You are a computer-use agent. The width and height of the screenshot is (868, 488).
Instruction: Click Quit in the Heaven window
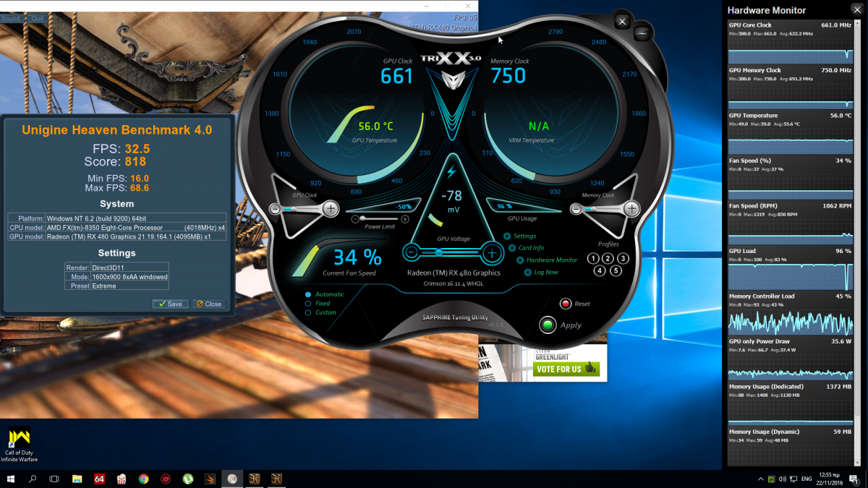click(x=36, y=18)
